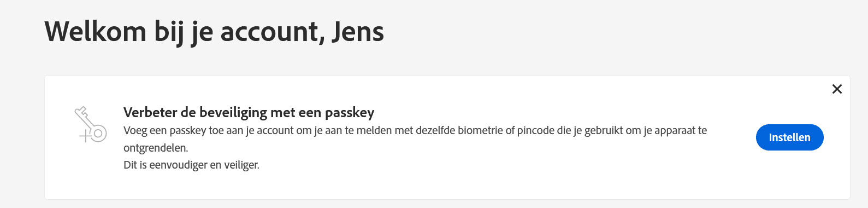
Task: Dismiss the passkey banner with the X
Action: [837, 89]
